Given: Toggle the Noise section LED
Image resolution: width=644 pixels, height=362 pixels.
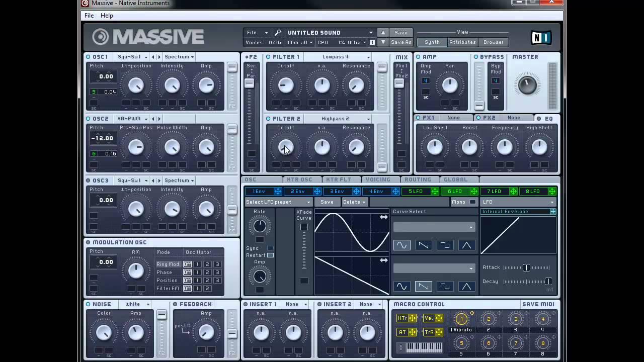Looking at the screenshot, I should point(88,304).
